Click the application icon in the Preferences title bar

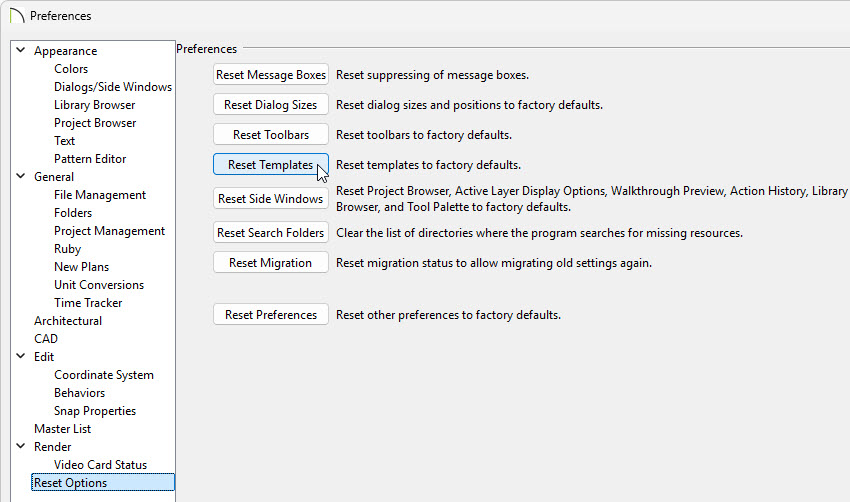(17, 15)
